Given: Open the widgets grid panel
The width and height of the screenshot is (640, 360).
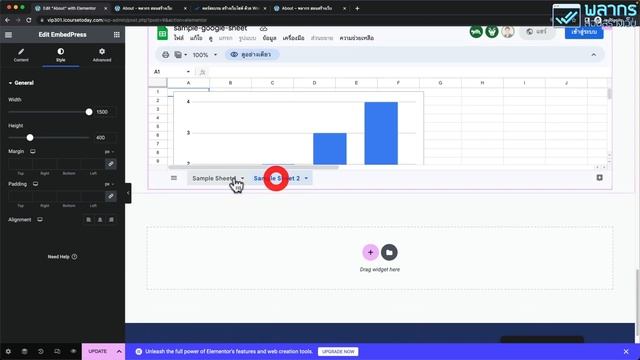Looking at the screenshot, I should click(117, 35).
